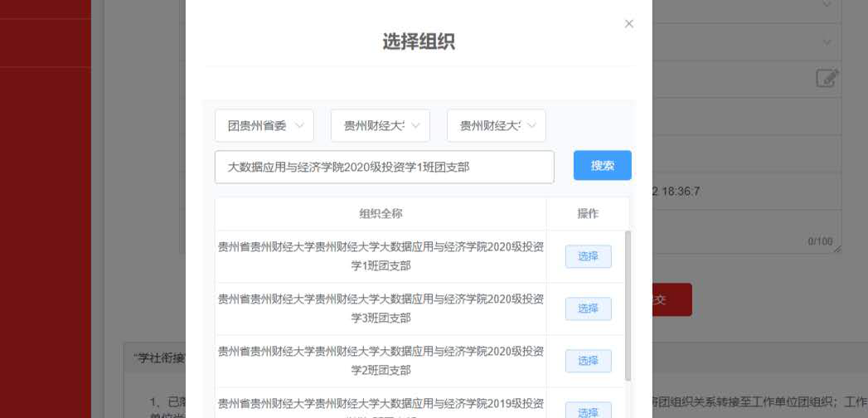868x418 pixels.
Task: Click the 组织全称 column header
Action: tap(381, 214)
